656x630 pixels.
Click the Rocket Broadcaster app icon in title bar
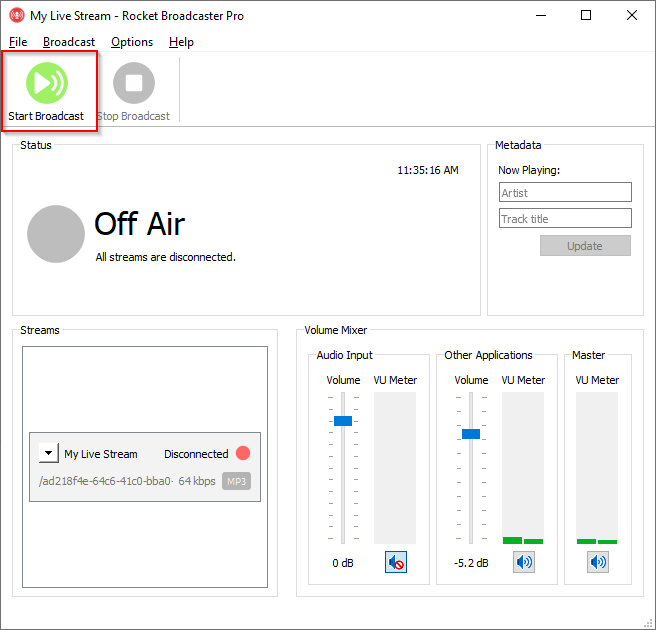click(x=17, y=15)
